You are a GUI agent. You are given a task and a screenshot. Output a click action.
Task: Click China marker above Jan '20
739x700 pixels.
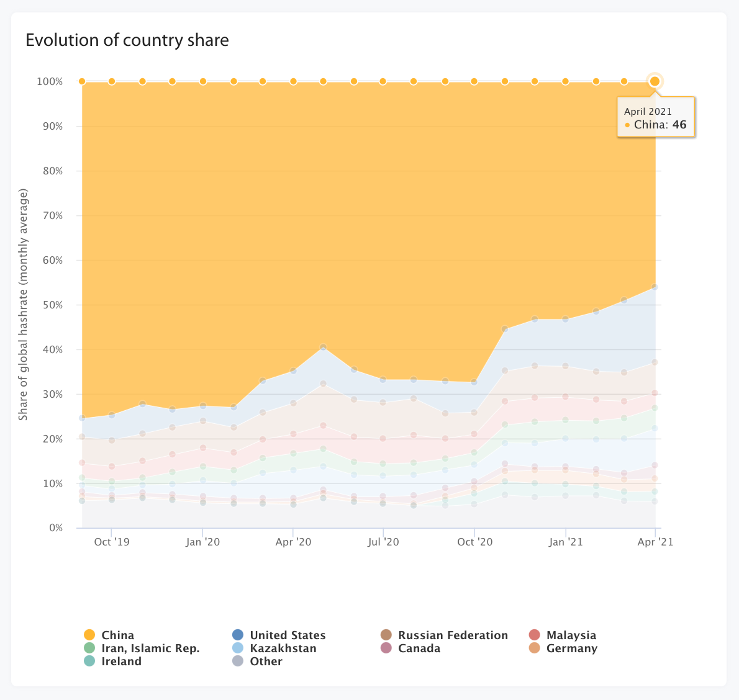[203, 81]
